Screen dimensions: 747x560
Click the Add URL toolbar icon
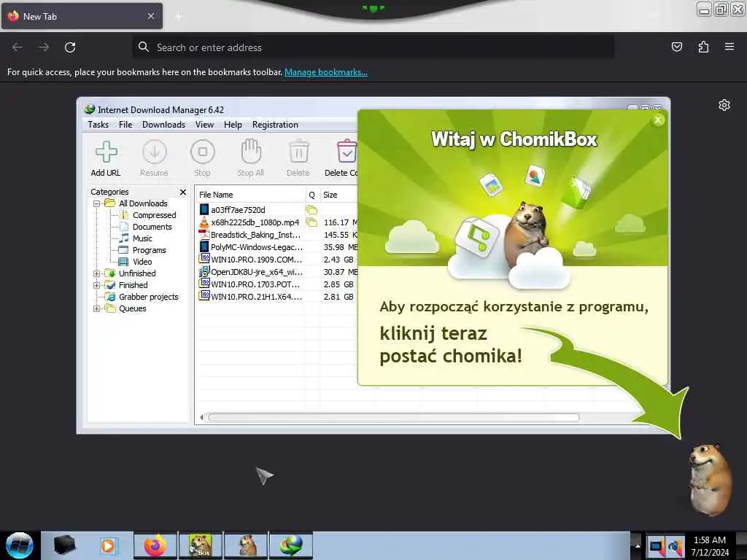[106, 152]
